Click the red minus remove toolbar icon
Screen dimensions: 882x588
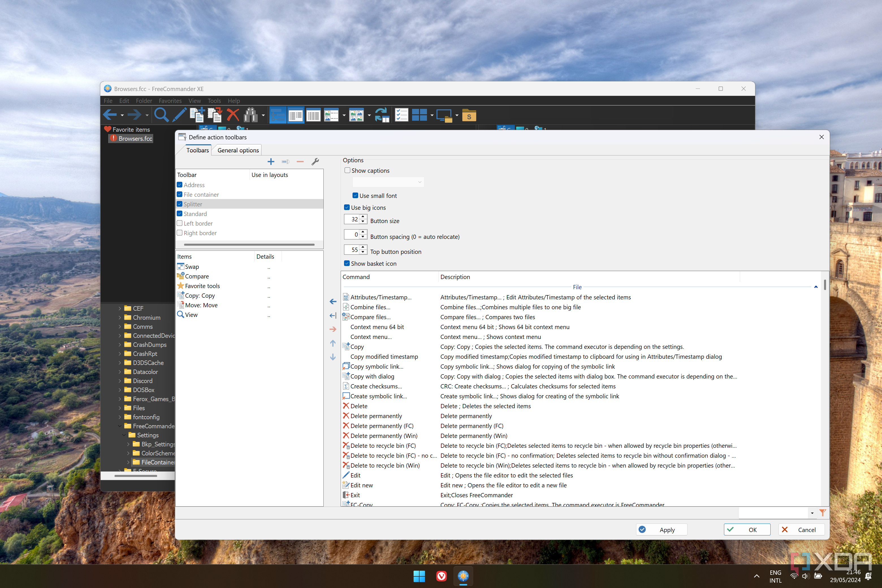[300, 162]
